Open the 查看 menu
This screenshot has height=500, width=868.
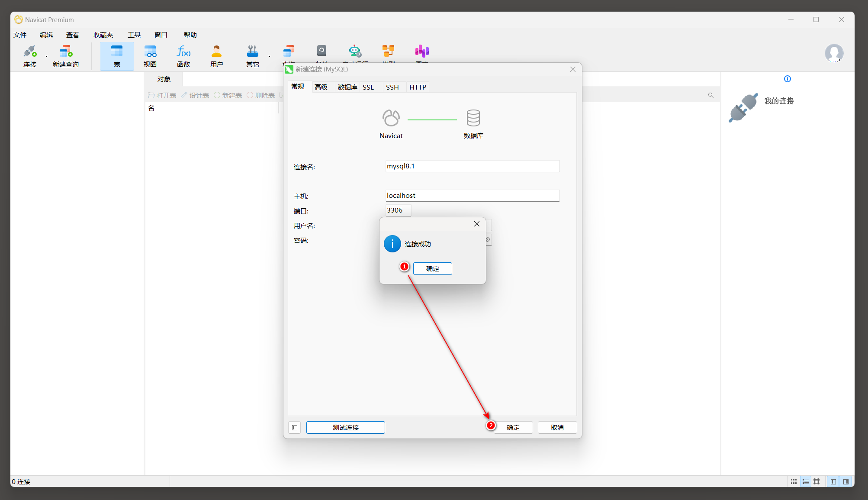coord(73,35)
